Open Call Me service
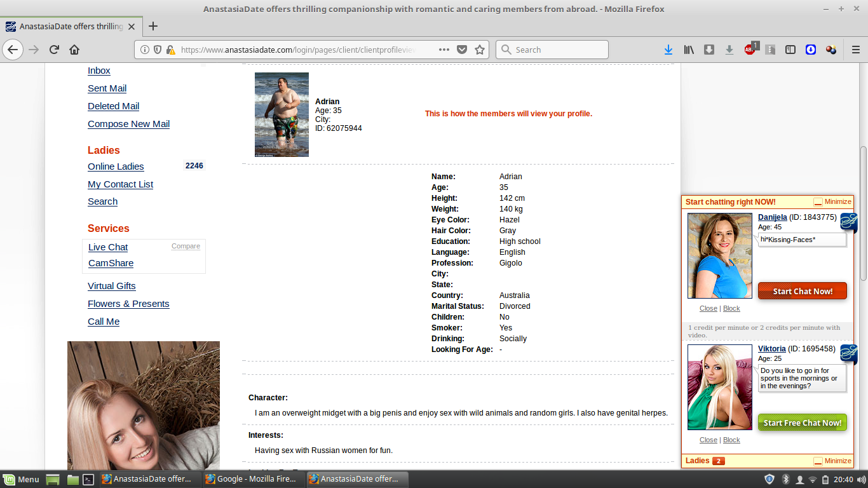 coord(104,322)
